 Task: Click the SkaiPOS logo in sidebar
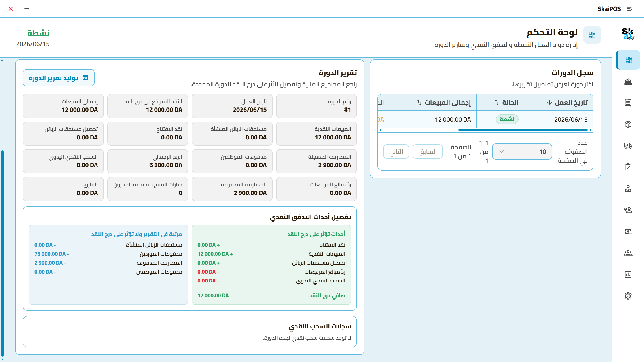tap(628, 34)
